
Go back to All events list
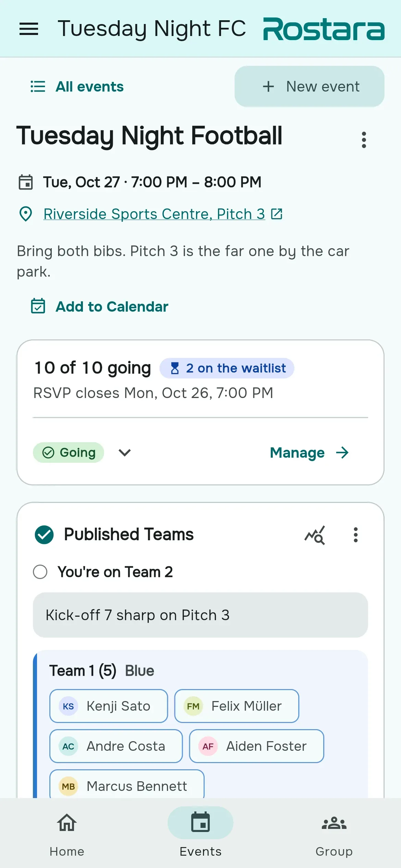pyautogui.click(x=77, y=86)
